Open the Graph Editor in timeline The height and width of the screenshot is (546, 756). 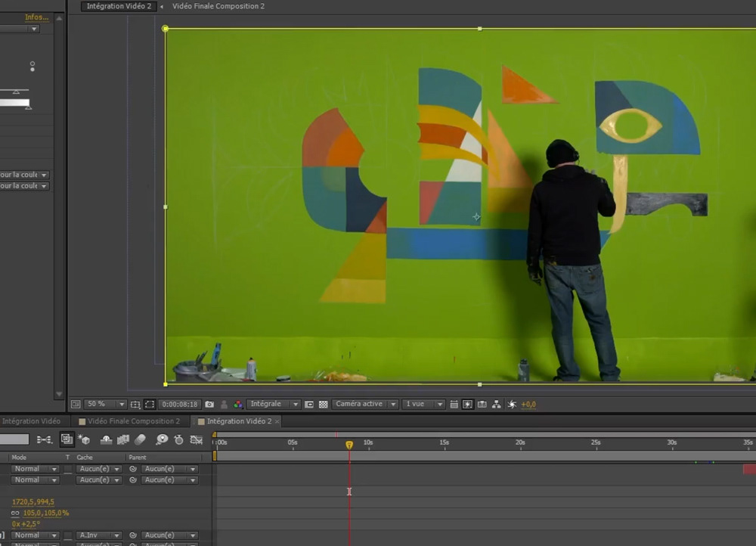197,439
